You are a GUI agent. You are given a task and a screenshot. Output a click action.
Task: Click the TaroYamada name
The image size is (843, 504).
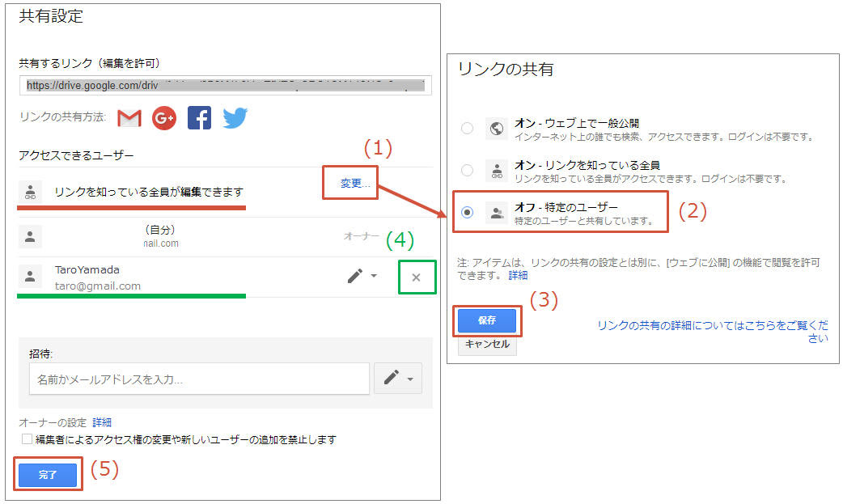tap(87, 269)
